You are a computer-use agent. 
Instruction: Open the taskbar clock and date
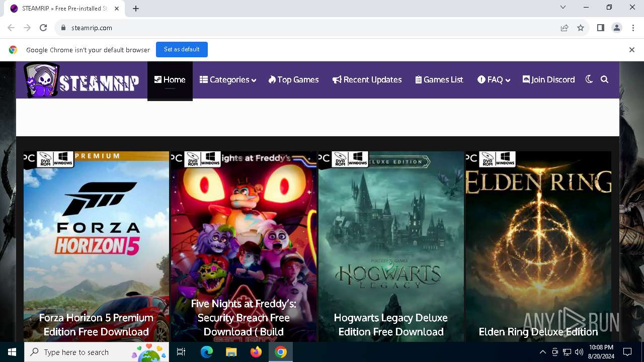tap(601, 352)
